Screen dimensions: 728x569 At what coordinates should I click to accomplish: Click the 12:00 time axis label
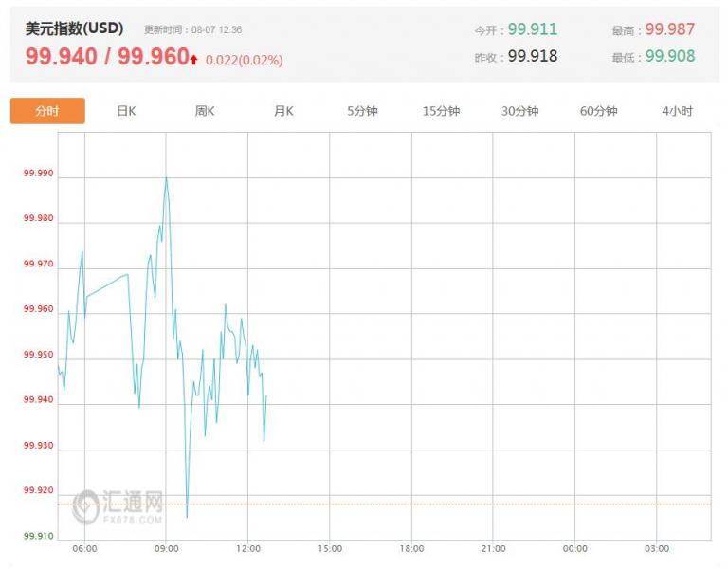pos(248,548)
